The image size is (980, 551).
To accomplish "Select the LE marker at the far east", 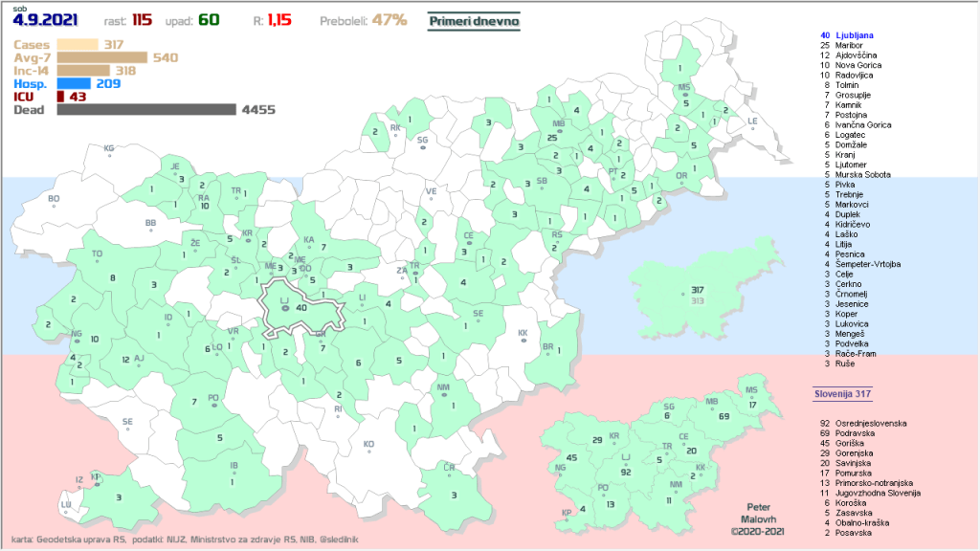I will point(752,125).
